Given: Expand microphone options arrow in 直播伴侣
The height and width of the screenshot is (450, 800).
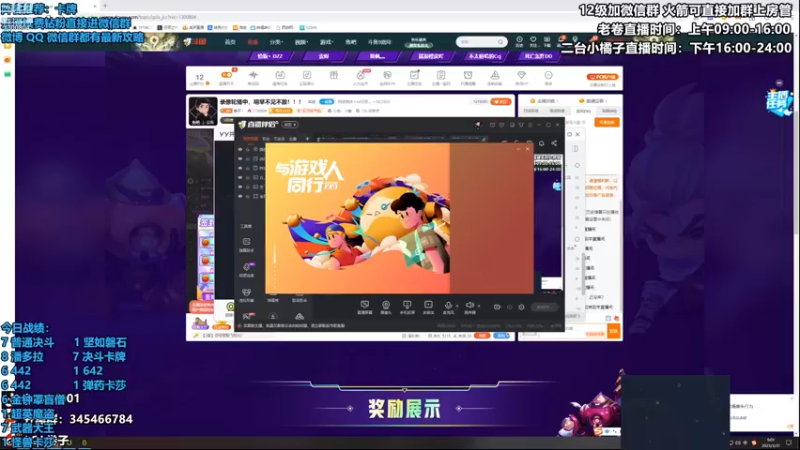Looking at the screenshot, I should (457, 306).
